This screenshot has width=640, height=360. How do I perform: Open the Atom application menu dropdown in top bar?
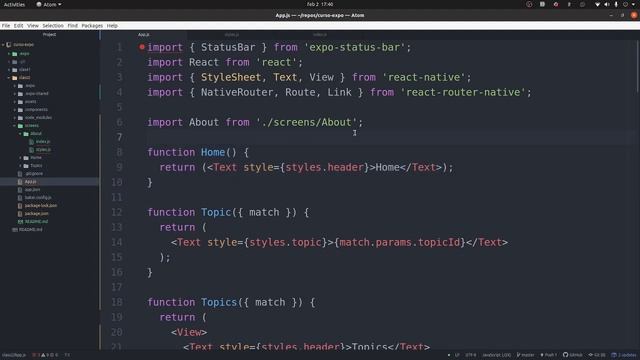49,4
